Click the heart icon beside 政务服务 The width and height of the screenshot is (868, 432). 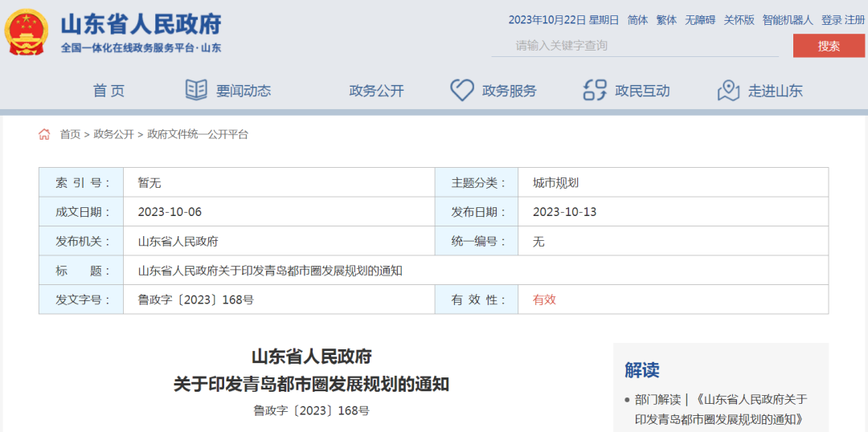click(x=461, y=90)
